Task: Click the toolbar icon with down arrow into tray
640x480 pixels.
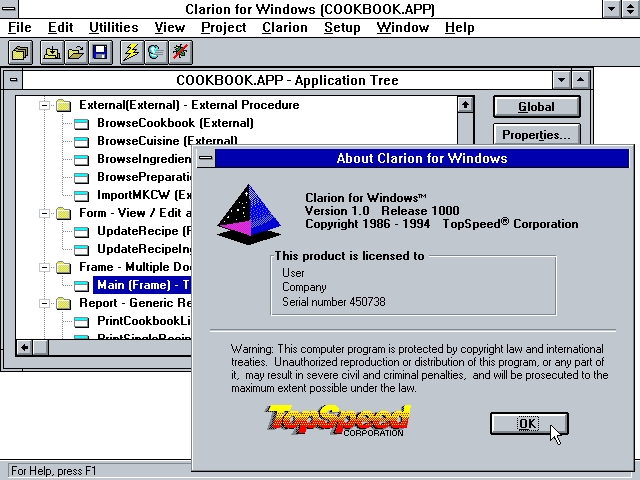Action: click(52, 52)
